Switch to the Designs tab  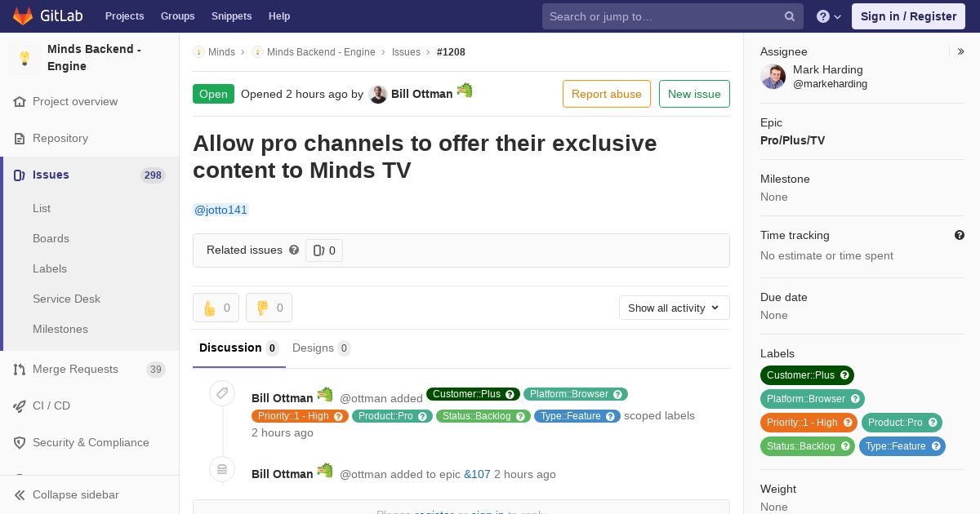point(321,348)
